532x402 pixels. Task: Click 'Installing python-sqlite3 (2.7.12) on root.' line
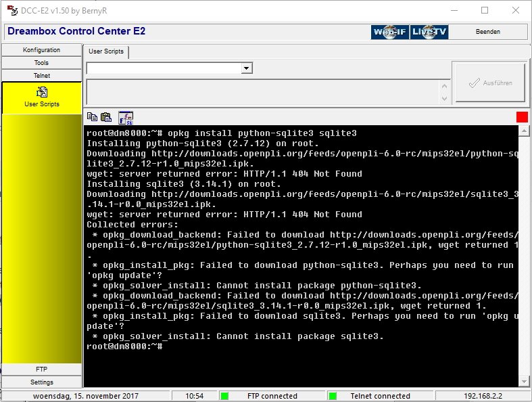coord(203,143)
